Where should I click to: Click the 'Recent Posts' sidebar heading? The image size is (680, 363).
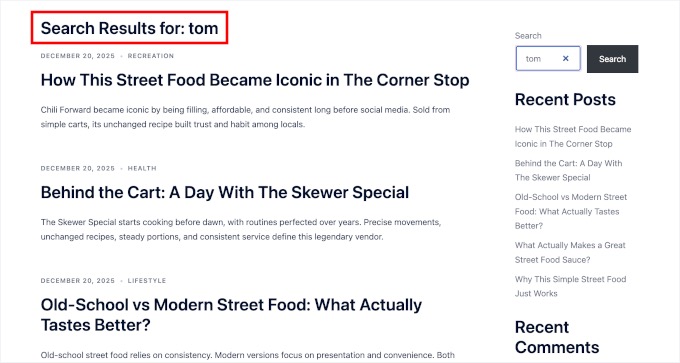(565, 100)
